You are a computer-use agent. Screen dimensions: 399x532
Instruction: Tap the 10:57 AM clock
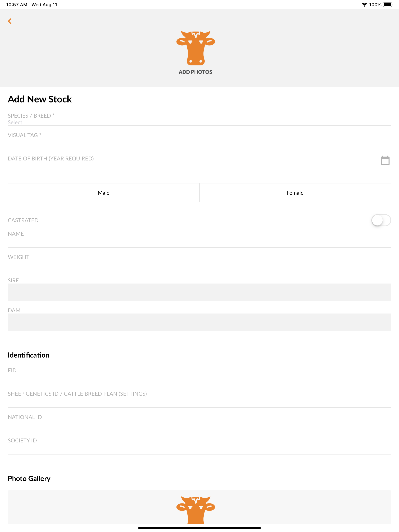17,4
